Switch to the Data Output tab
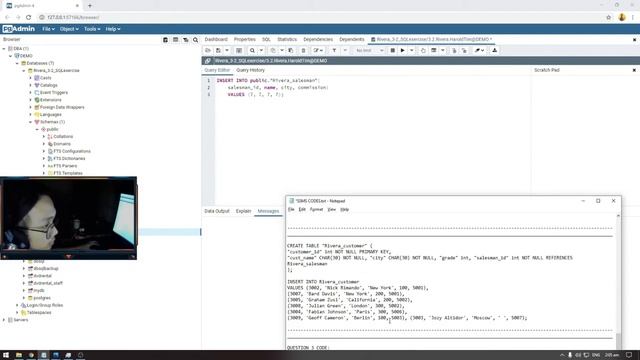This screenshot has width=640, height=360. tap(217, 211)
